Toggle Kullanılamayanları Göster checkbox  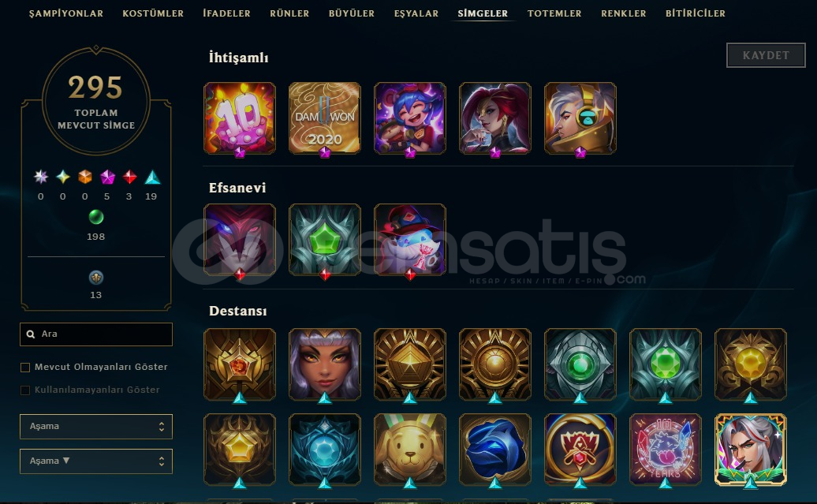click(25, 390)
